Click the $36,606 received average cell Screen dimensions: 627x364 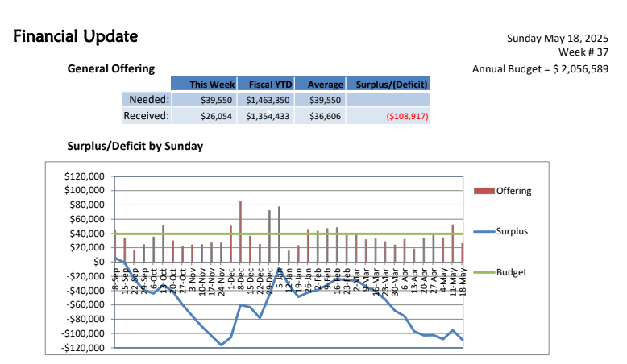(325, 117)
